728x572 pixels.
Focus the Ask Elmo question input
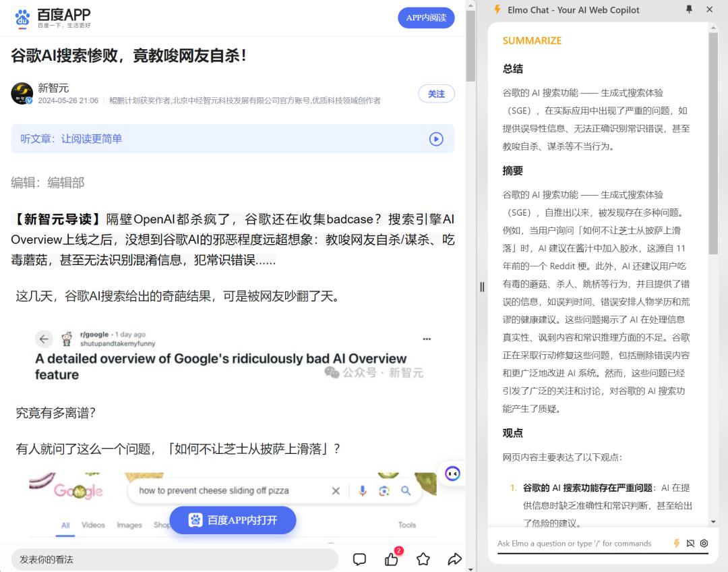coord(582,543)
